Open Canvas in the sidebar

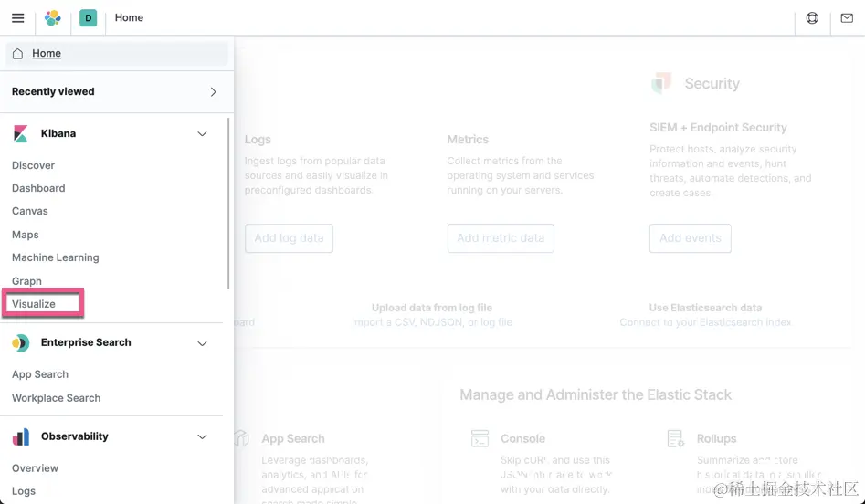click(x=30, y=211)
